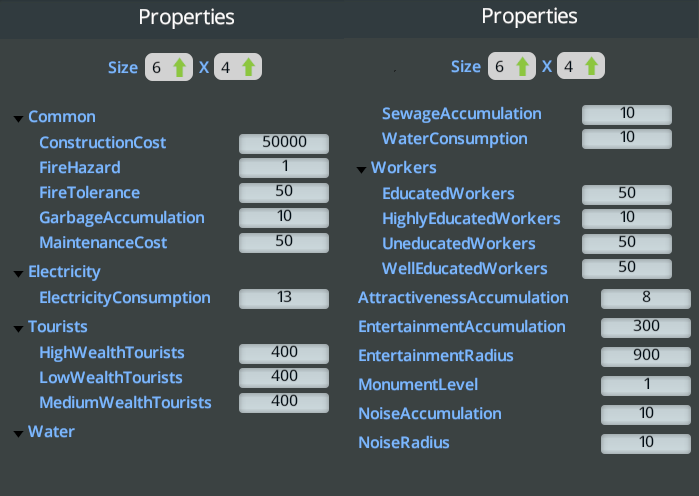
Task: Collapse the Tourists section
Action: point(18,328)
